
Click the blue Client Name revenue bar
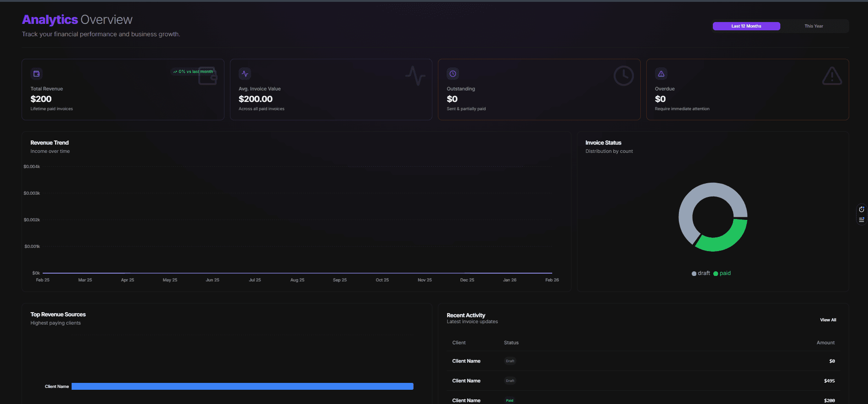[242, 387]
